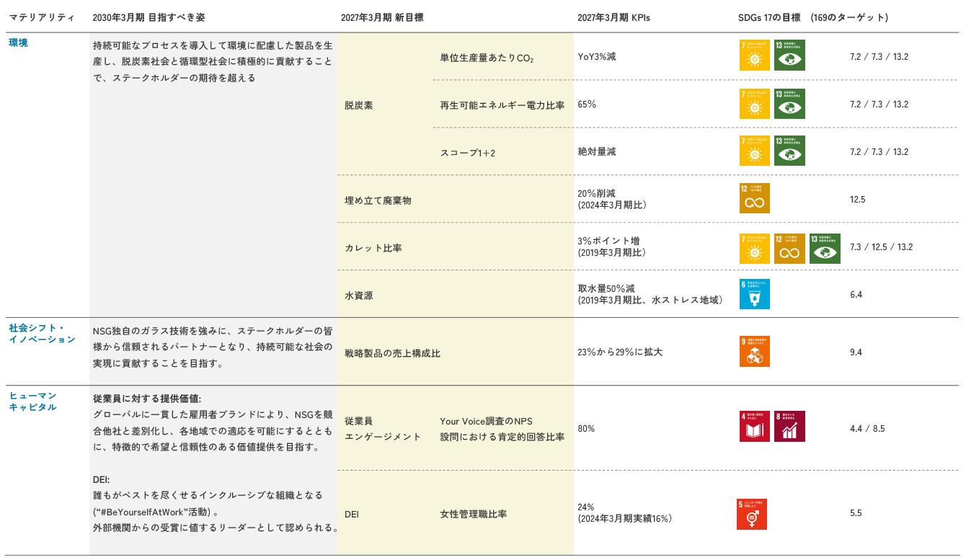This screenshot has width=966, height=560.
Task: Click the 脱炭素 target cell
Action: pyautogui.click(x=359, y=105)
